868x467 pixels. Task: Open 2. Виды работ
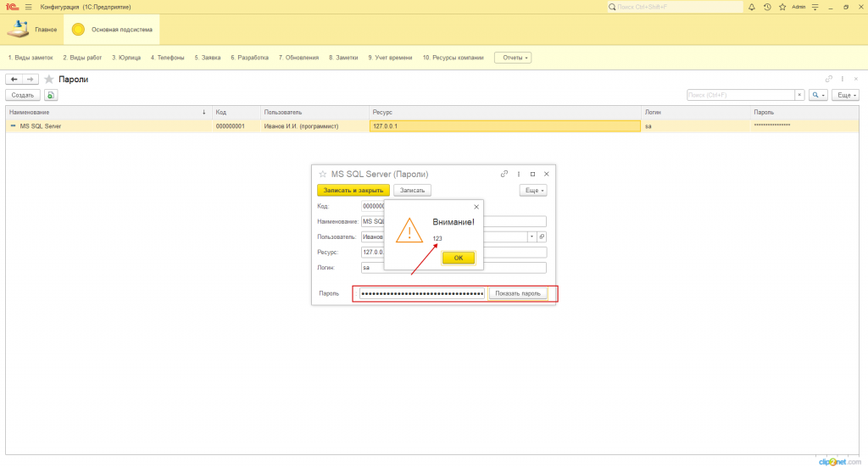82,58
